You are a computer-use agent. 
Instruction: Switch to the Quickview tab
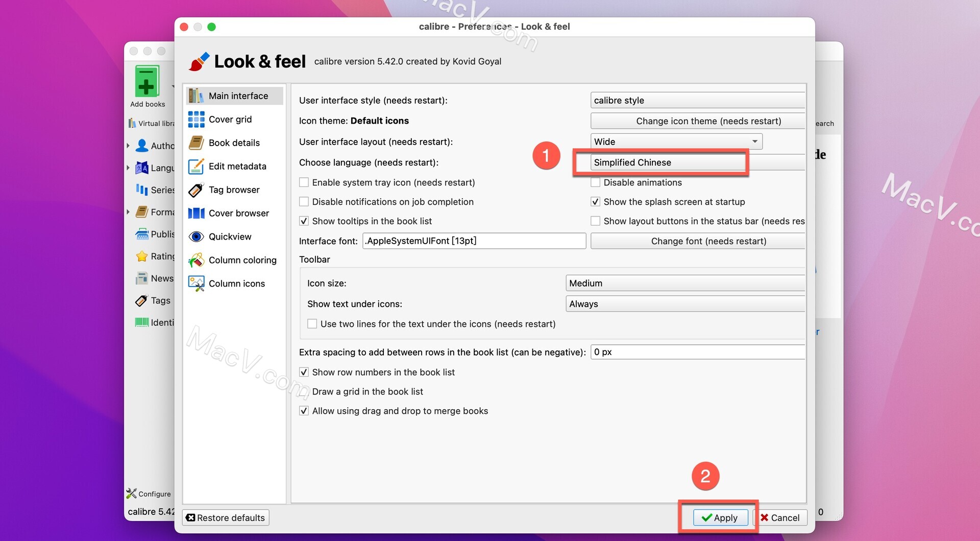[x=234, y=237]
